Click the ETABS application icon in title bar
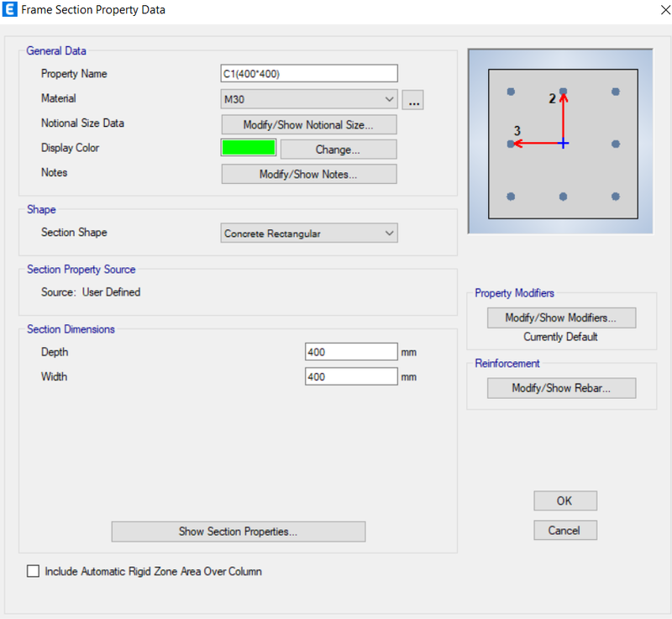Viewport: 672px width, 619px height. 9,9
